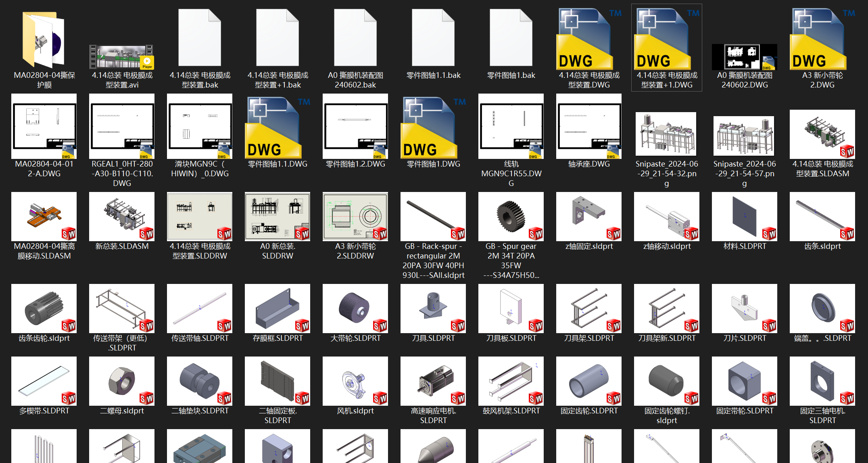Select the 风机.sldprt fan part

pos(355,382)
